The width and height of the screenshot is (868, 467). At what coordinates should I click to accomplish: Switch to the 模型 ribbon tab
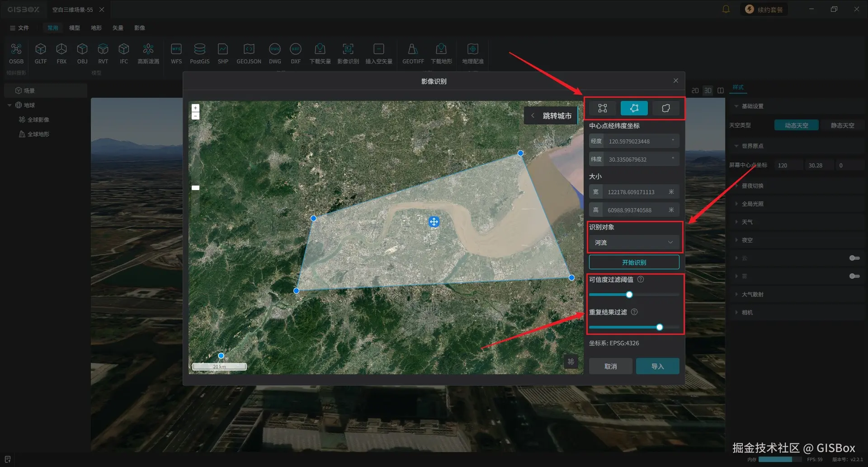(x=75, y=28)
